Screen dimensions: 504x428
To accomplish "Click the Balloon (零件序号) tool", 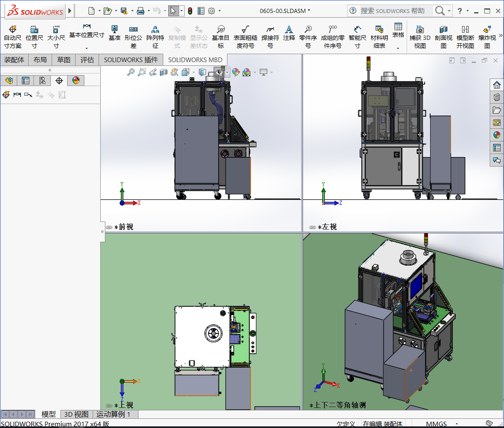I will 308,37.
